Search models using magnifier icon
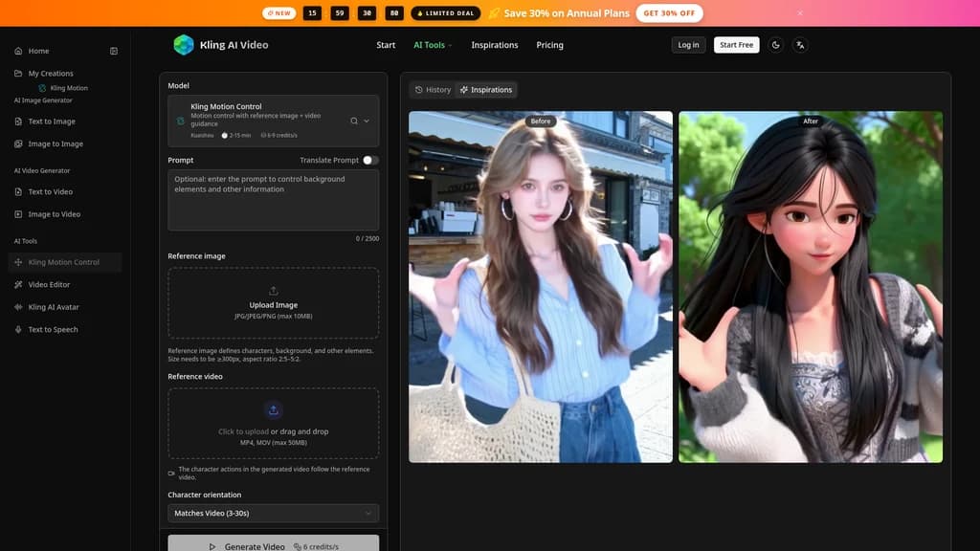 [354, 121]
